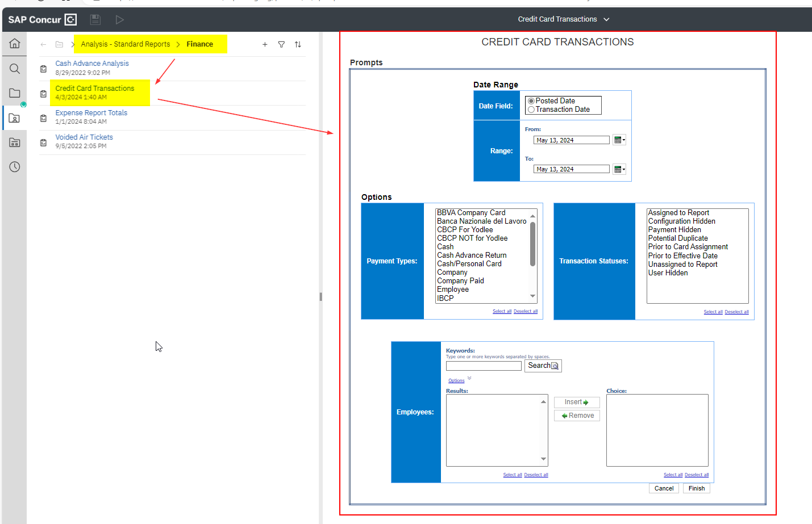Select BBVA Company Card payment type
This screenshot has height=524, width=812.
[471, 213]
